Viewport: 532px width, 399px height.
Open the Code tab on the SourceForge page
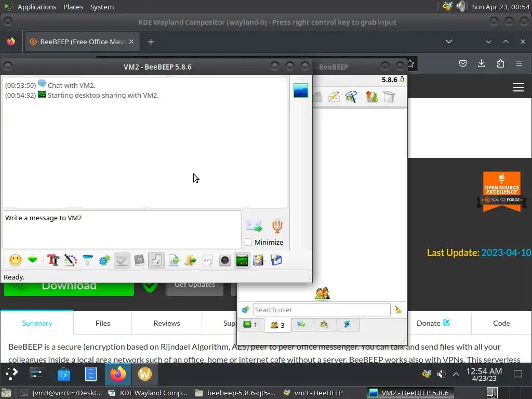pos(501,323)
